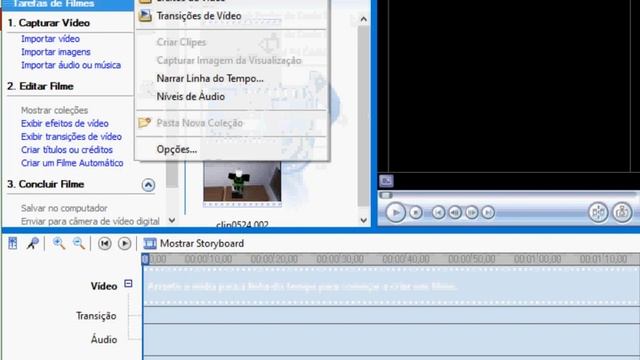Click the collections pane scroll up arrow

tap(363, 19)
